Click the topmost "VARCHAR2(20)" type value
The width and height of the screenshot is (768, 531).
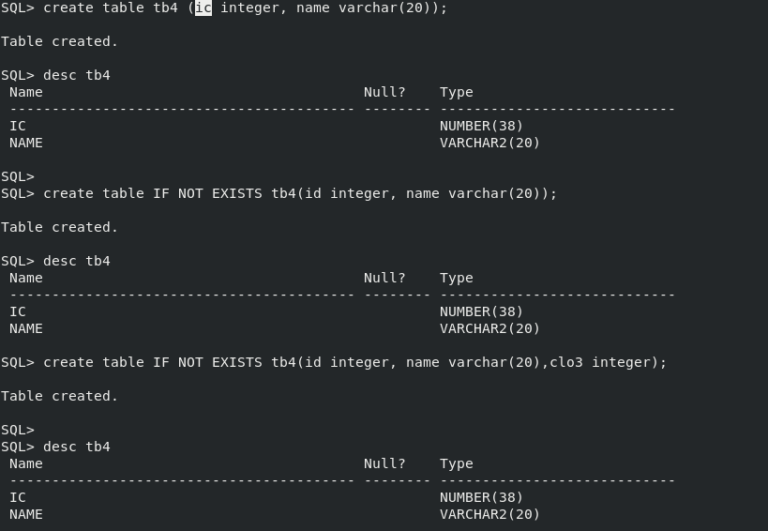pos(489,143)
